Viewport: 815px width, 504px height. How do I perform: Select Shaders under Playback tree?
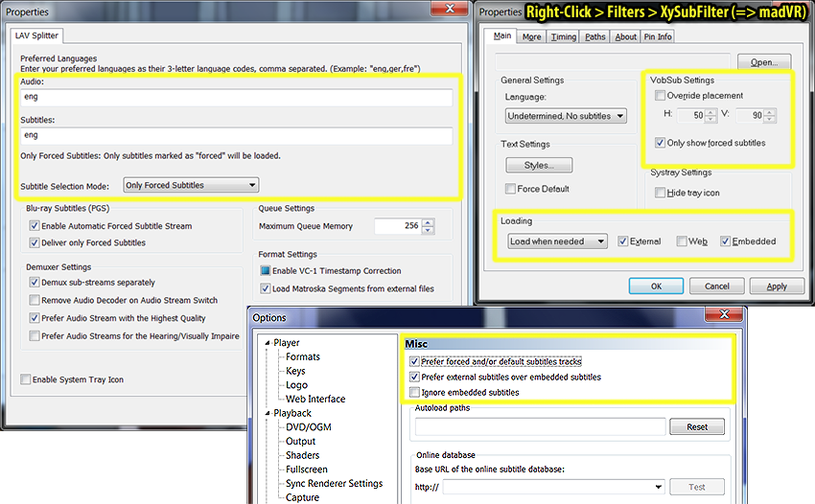coord(302,455)
